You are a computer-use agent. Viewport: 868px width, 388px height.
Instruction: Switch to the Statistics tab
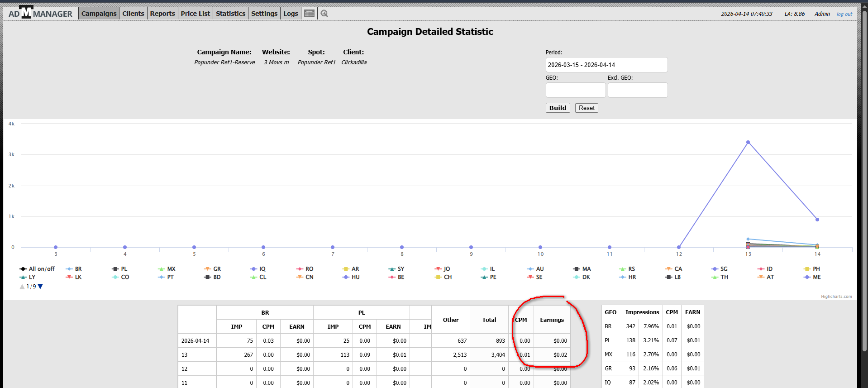[230, 14]
